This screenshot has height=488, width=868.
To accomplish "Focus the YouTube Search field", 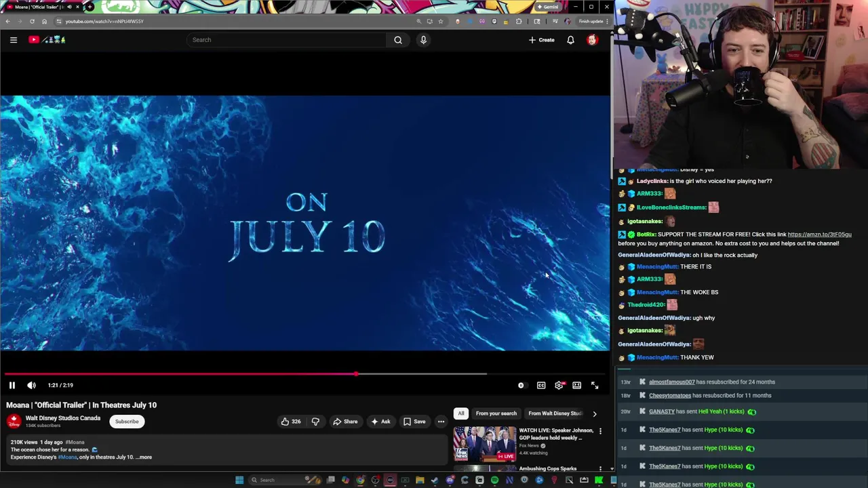I will pos(287,40).
